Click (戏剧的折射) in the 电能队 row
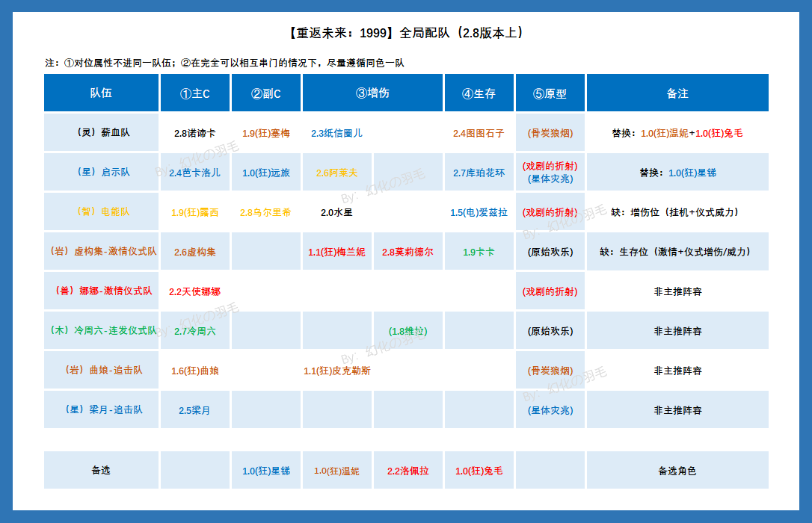 [550, 212]
